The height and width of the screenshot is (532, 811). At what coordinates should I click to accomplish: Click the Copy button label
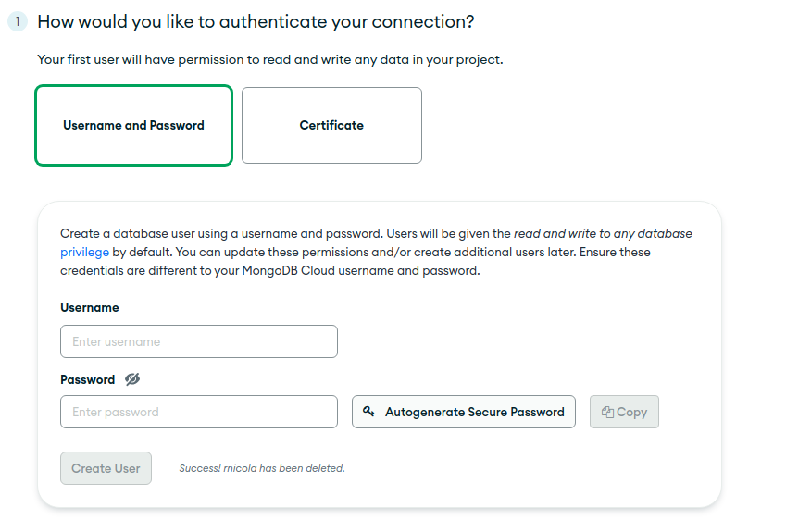click(631, 412)
